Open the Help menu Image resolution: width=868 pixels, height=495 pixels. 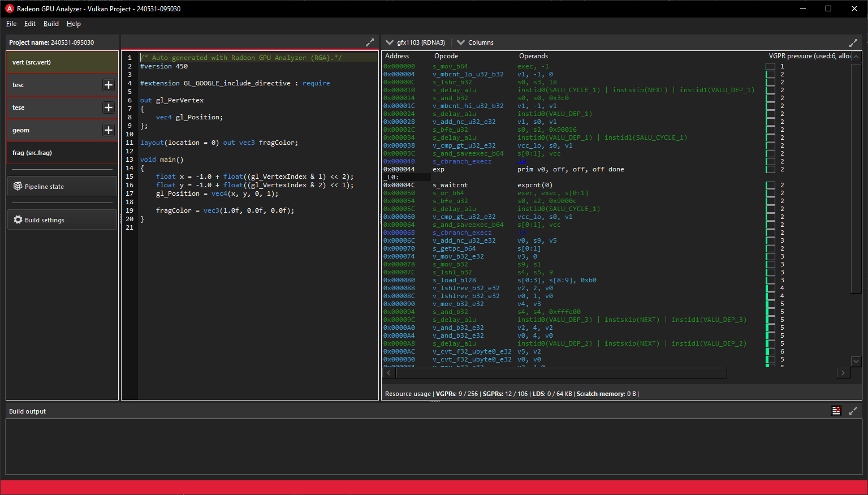[74, 24]
